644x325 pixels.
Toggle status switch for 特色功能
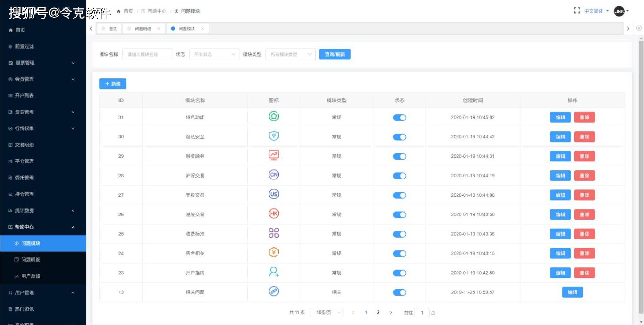pos(399,117)
